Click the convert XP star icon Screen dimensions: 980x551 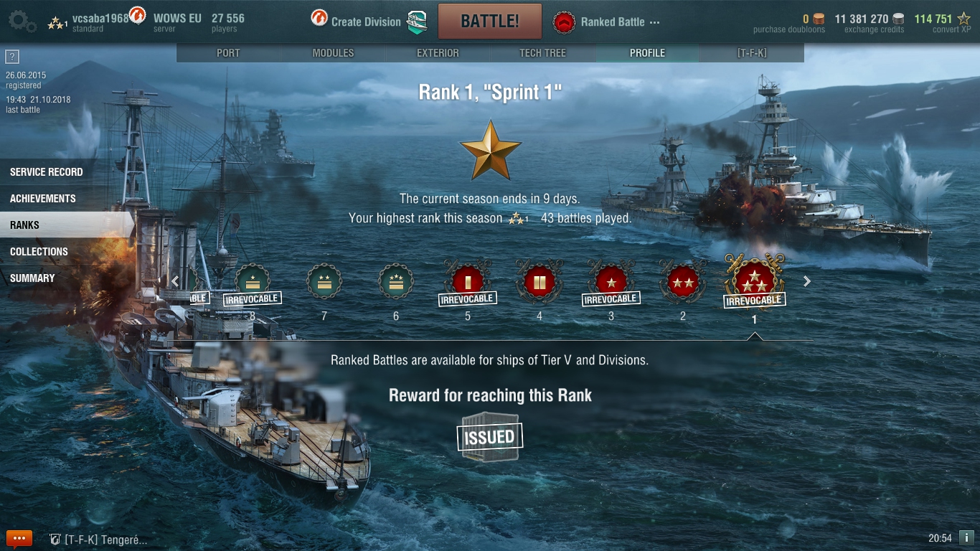(963, 19)
